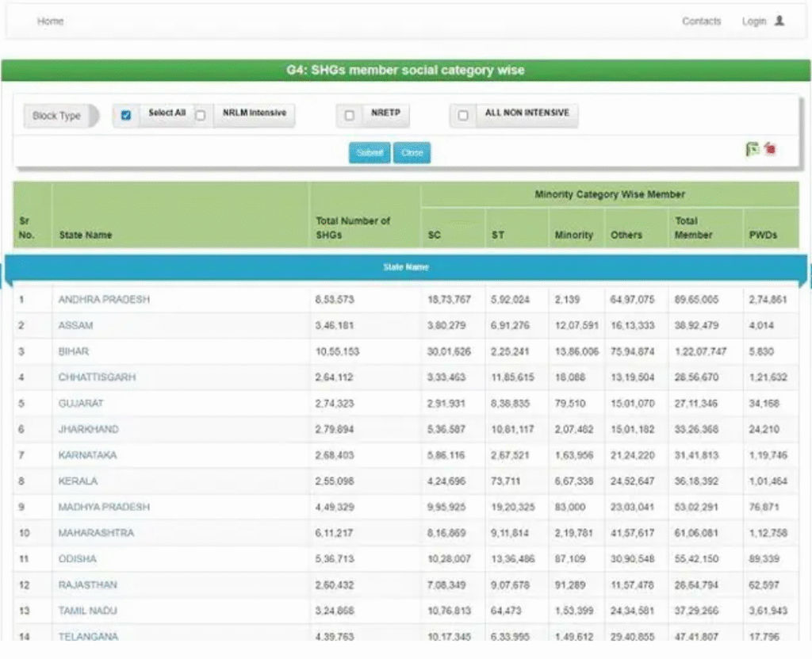Open ODISHA state link

tap(77, 558)
